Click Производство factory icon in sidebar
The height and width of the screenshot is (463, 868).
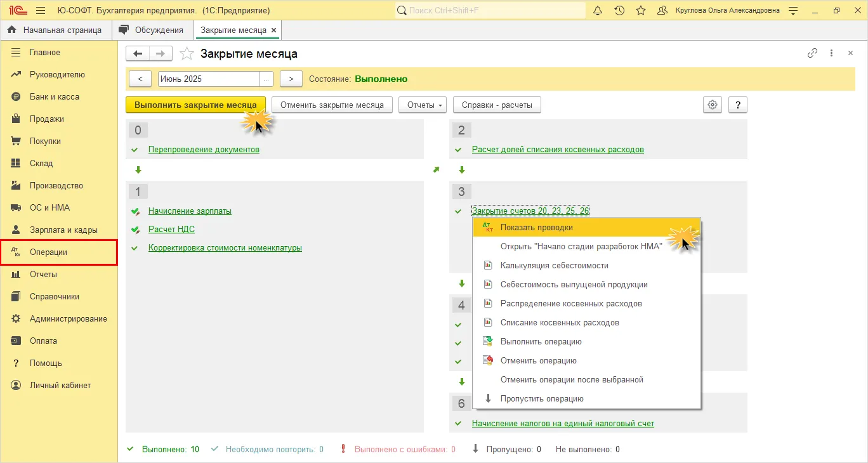[x=16, y=185]
